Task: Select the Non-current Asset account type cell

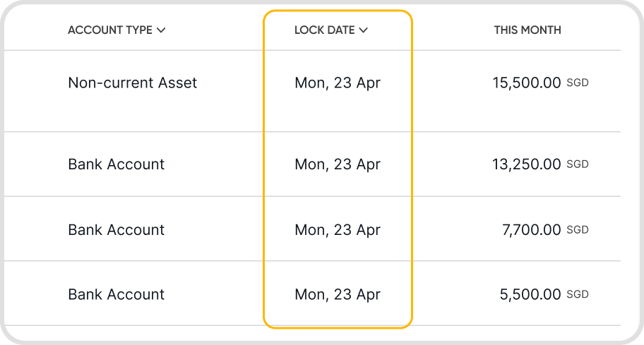Action: (x=133, y=83)
